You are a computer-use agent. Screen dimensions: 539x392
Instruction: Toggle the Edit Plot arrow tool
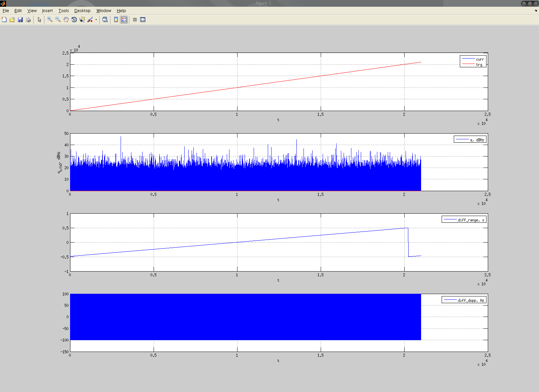(39, 20)
